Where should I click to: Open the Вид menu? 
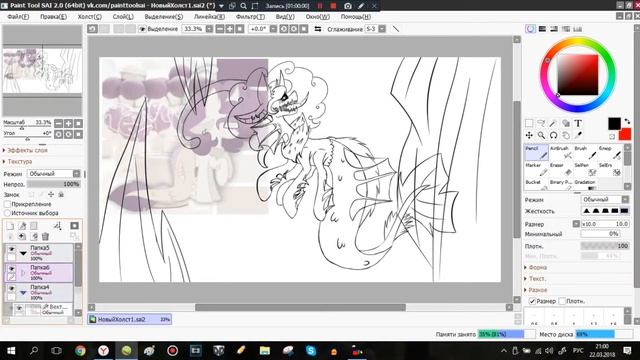(x=285, y=17)
